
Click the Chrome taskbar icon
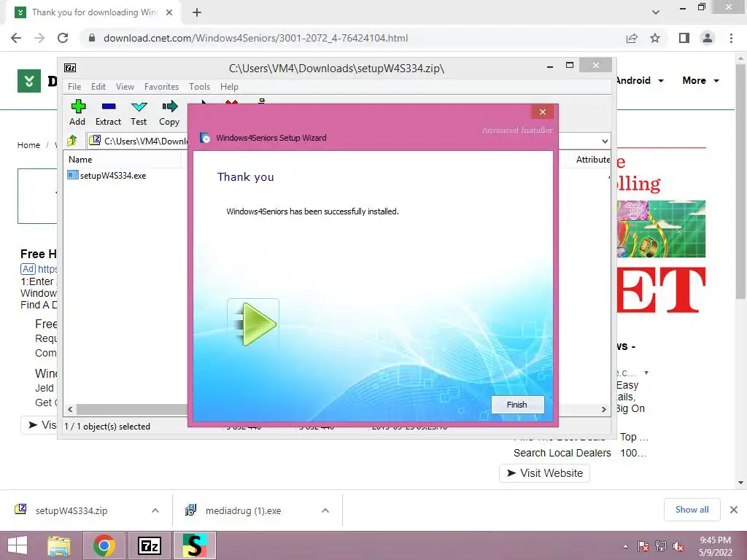pyautogui.click(x=104, y=545)
